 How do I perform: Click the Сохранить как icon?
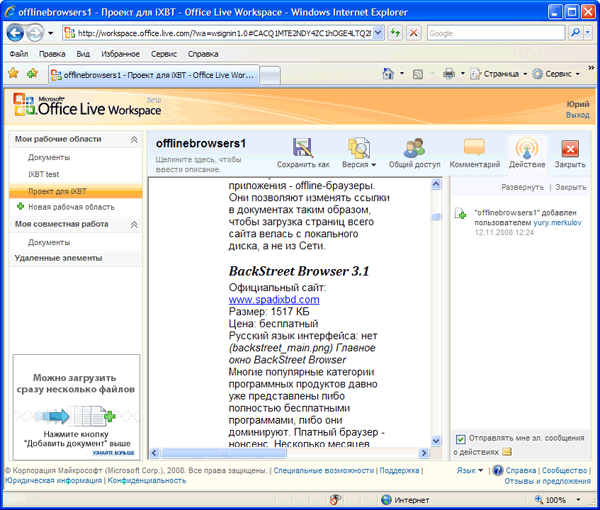303,153
